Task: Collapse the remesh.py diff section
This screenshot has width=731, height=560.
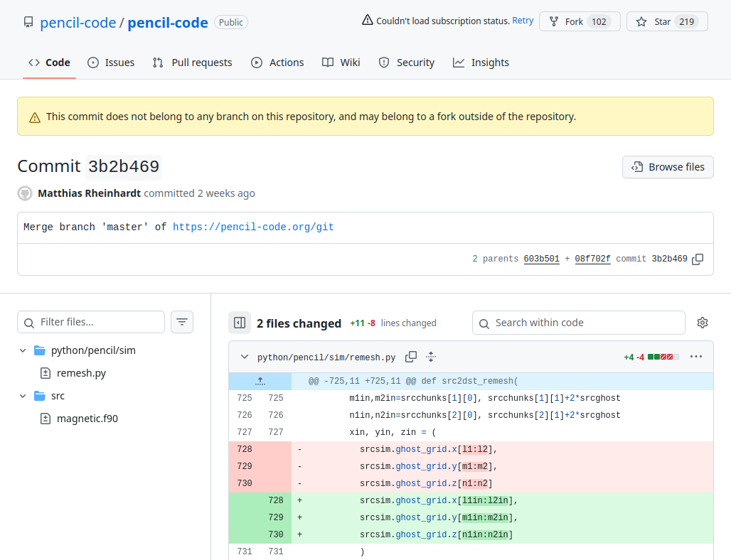Action: click(245, 357)
